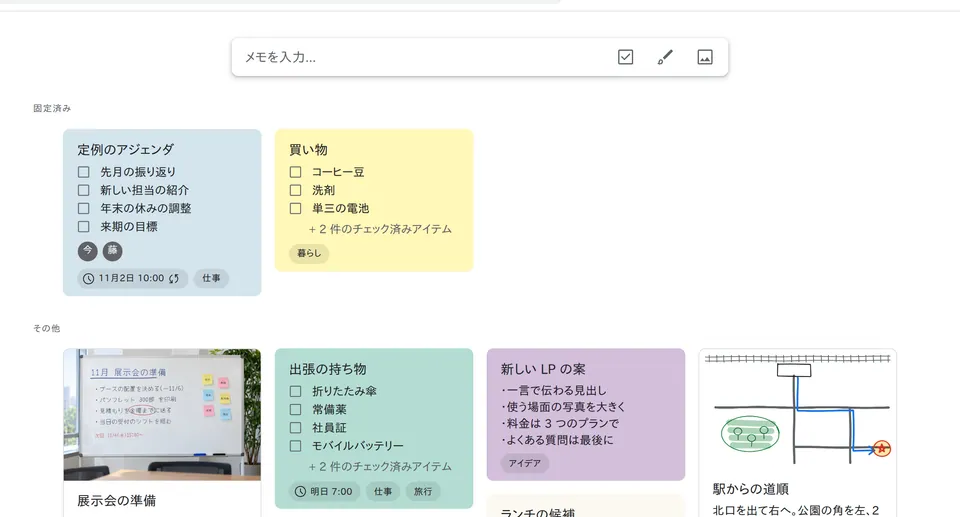
Task: Open the 駅からの道順 note title
Action: (751, 489)
